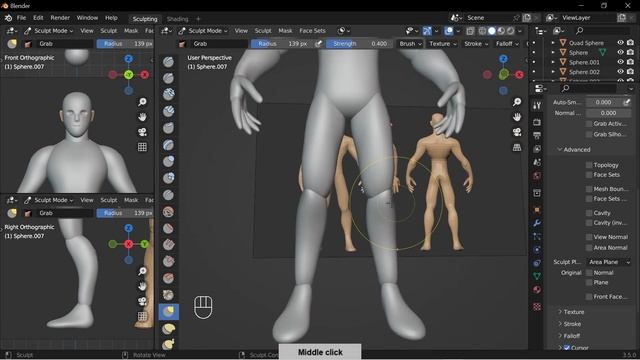Click the red X axis gizmo in Front Orthographic view
This screenshot has height=360, width=640.
click(x=144, y=75)
